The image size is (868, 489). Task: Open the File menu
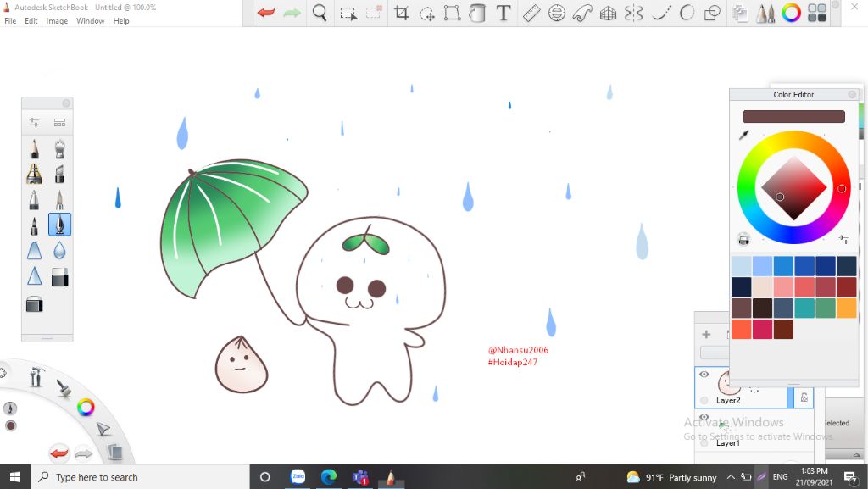[x=10, y=21]
